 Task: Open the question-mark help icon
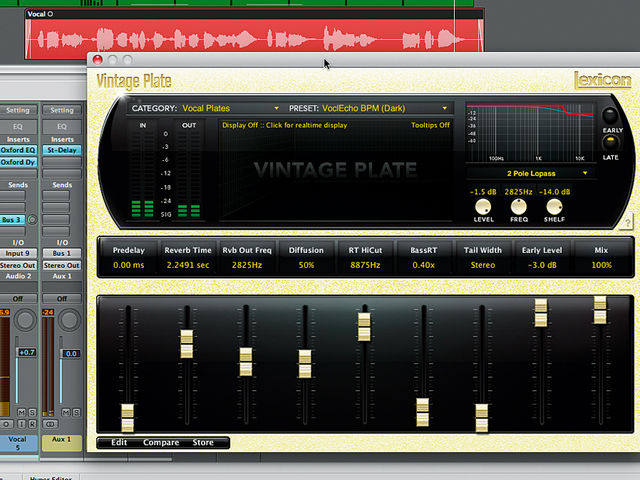tap(627, 223)
